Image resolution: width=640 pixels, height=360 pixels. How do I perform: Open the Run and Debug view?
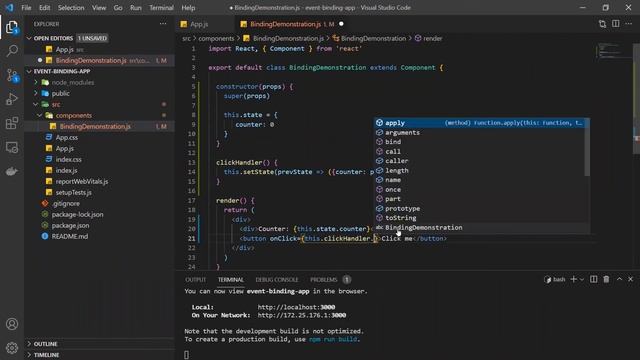[12, 99]
